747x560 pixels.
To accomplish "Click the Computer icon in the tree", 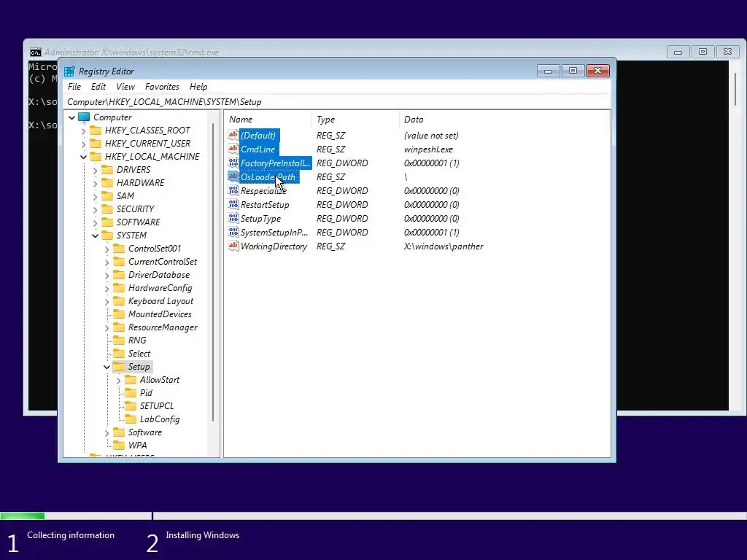I will (84, 117).
